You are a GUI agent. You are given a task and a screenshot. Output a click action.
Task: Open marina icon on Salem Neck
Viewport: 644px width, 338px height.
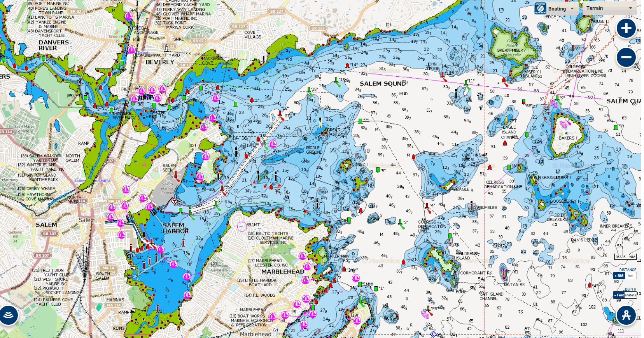tap(199, 176)
